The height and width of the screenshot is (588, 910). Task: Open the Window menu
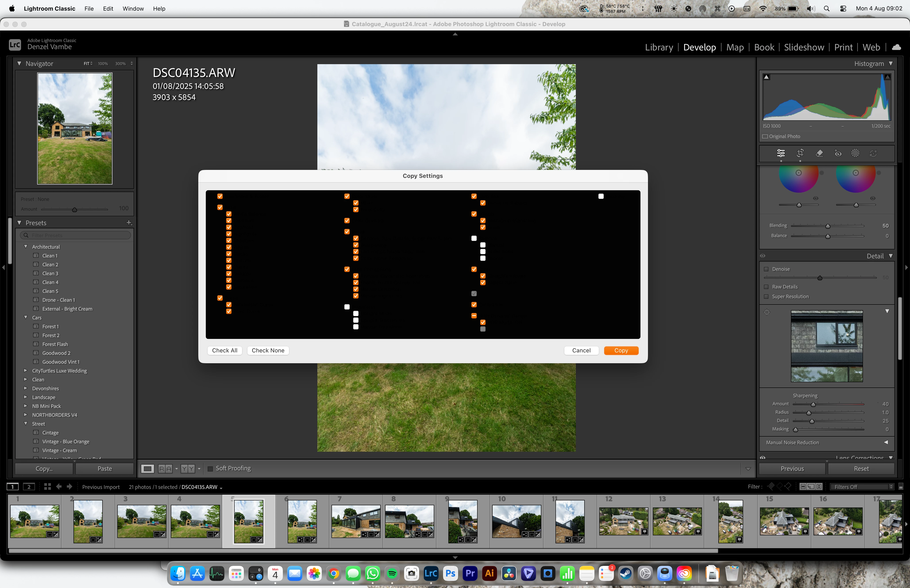[133, 8]
